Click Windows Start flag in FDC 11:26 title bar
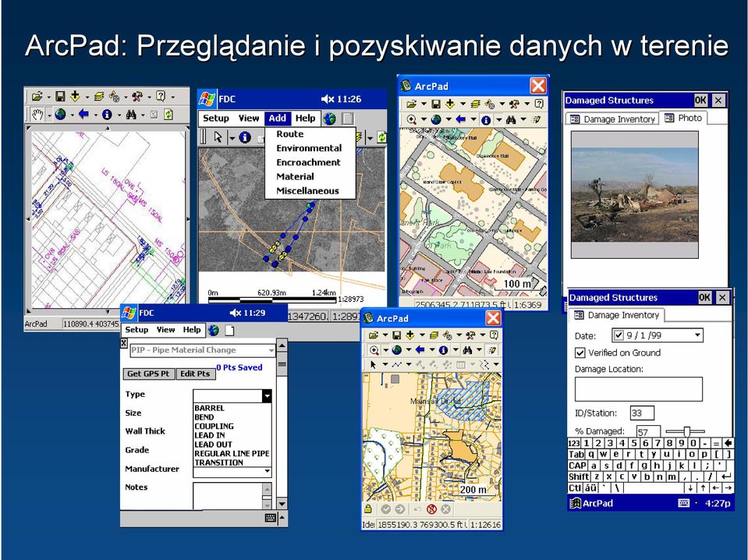 click(x=207, y=99)
